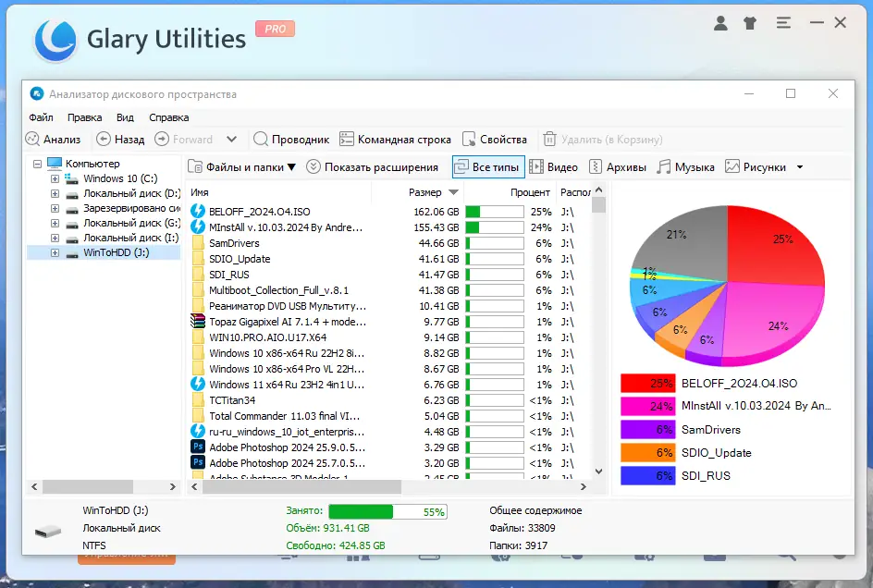Expand the Зарезервировано системой node

pos(55,208)
